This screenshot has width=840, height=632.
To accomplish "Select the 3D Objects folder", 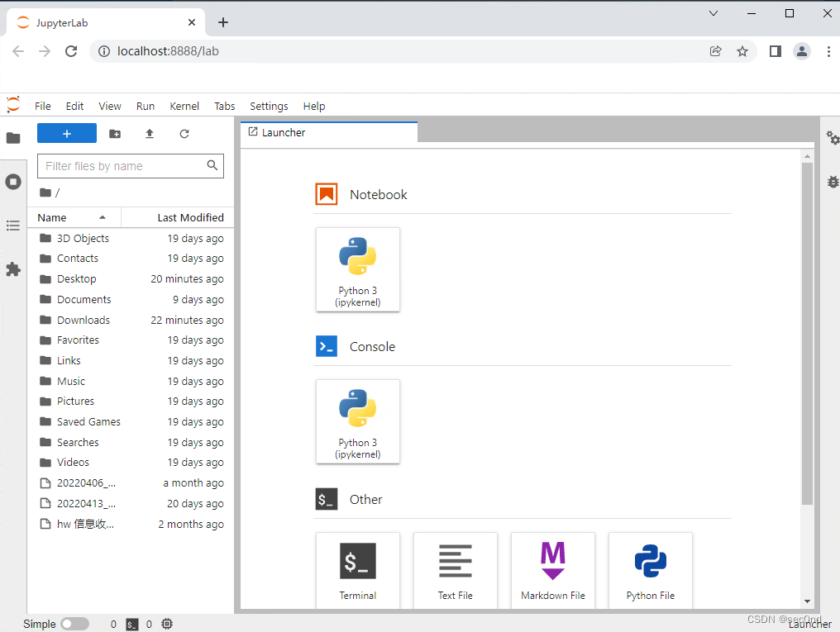I will coord(131,238).
